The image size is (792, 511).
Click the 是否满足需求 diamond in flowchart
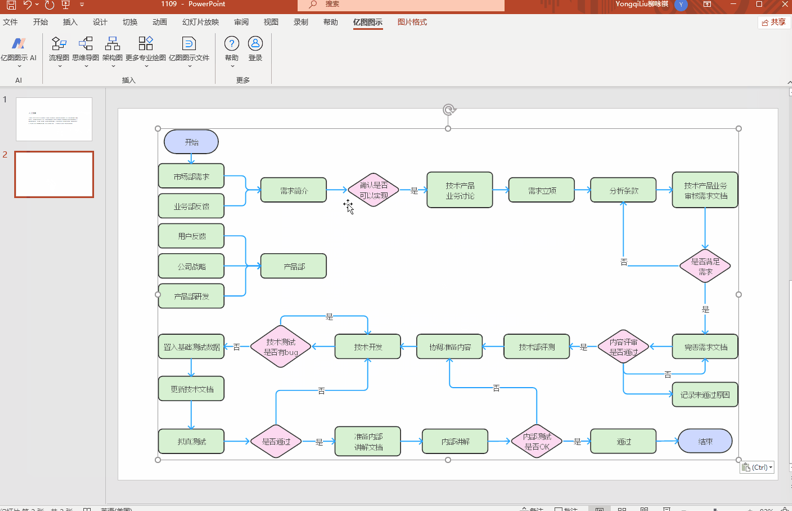pyautogui.click(x=705, y=266)
